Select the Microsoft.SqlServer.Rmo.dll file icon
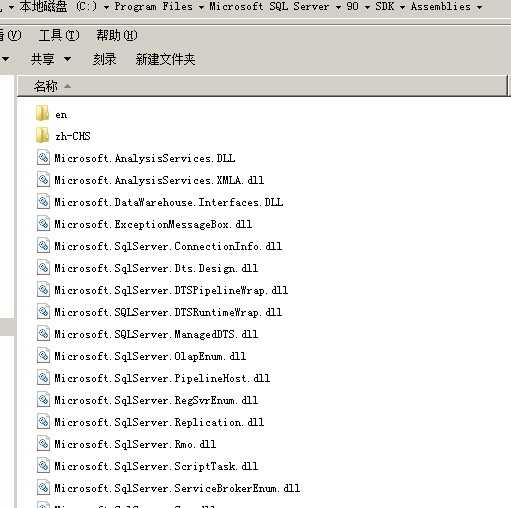This screenshot has width=511, height=508. pyautogui.click(x=43, y=444)
